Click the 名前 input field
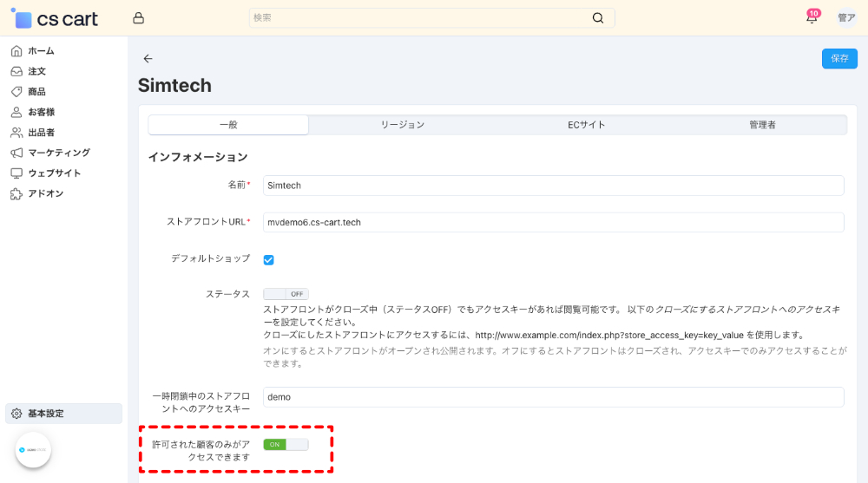 [553, 186]
